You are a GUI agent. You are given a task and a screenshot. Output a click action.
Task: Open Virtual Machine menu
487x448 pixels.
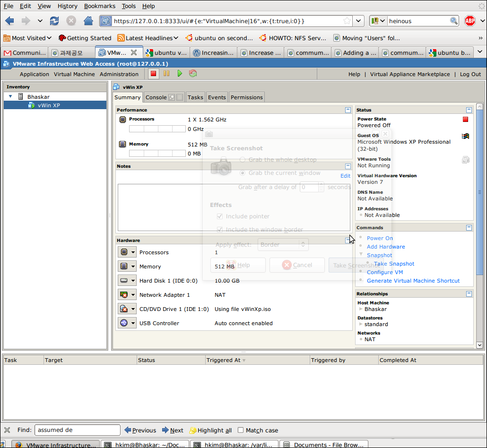[x=74, y=74]
